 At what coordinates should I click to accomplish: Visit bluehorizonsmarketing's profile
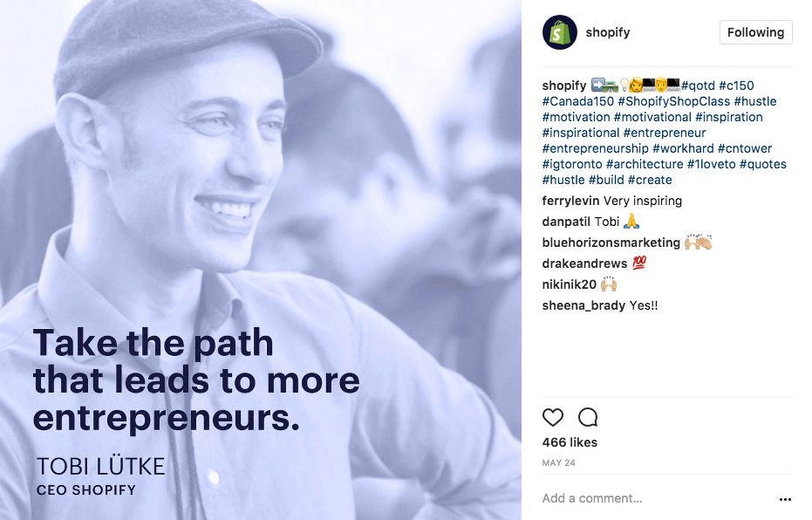click(611, 243)
